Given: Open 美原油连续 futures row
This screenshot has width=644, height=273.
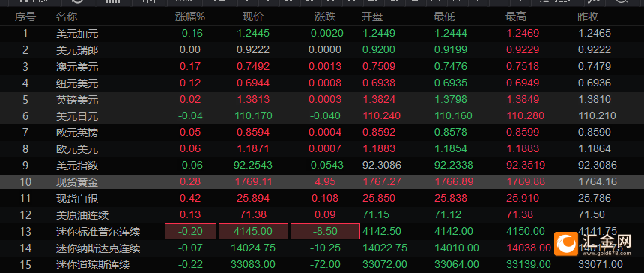Looking at the screenshot, I should tap(322, 214).
